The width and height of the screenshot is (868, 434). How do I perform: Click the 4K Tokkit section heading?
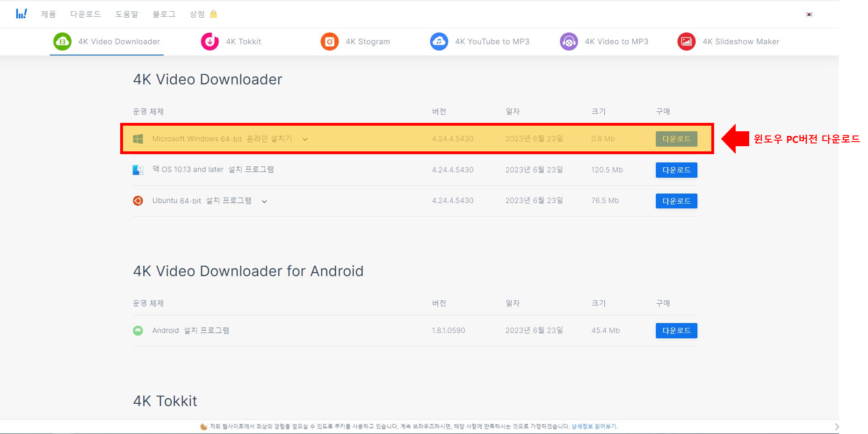pyautogui.click(x=165, y=401)
